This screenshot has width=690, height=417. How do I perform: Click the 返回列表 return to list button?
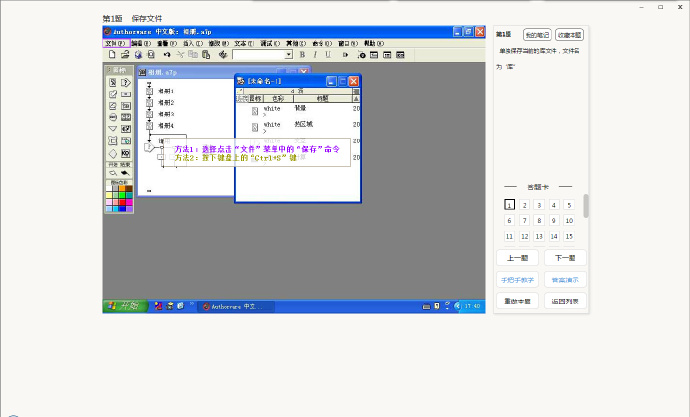click(565, 301)
